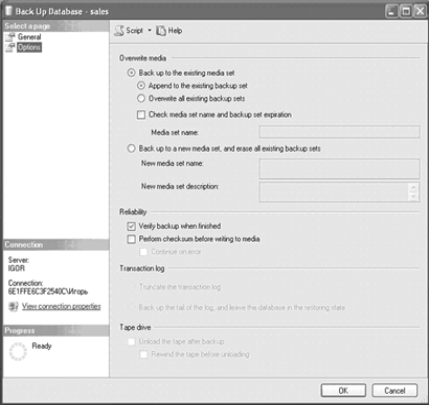The image size is (430, 406).
Task: Click the Select a page header
Action: pos(56,26)
